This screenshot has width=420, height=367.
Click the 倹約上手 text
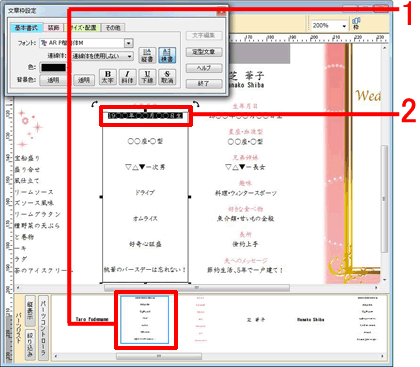tap(245, 244)
